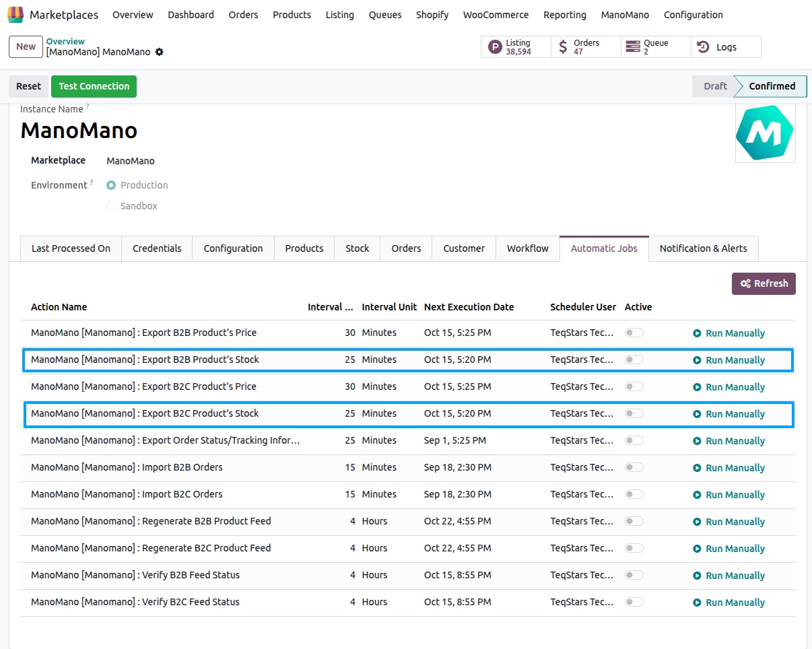The height and width of the screenshot is (649, 812).
Task: Open the Shopify top menu
Action: pos(432,15)
